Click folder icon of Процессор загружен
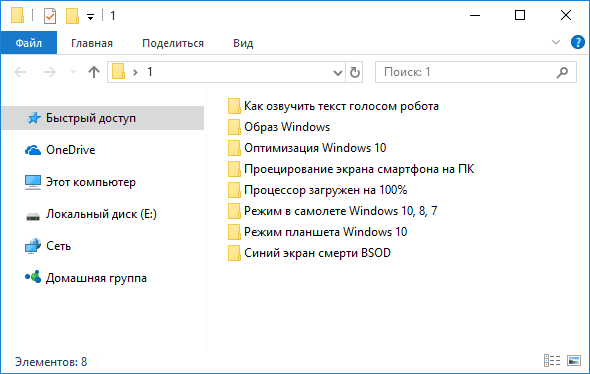This screenshot has width=590, height=374. click(234, 190)
